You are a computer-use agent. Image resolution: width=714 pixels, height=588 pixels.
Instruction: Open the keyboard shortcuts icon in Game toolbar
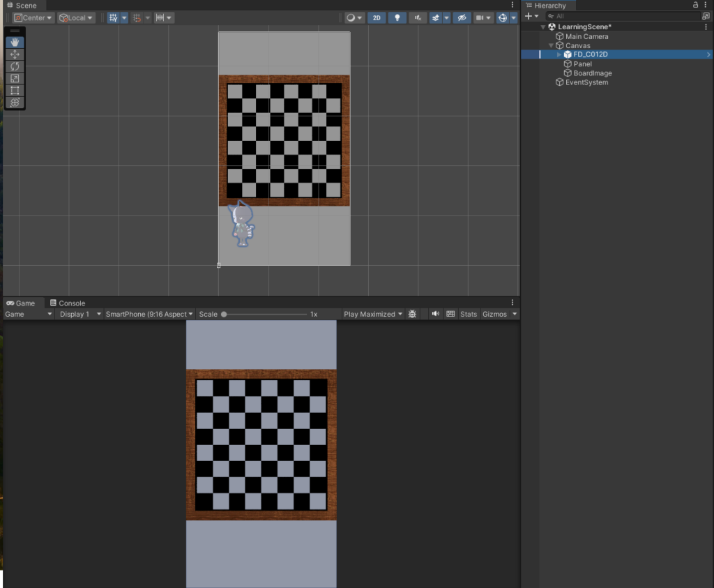[450, 314]
